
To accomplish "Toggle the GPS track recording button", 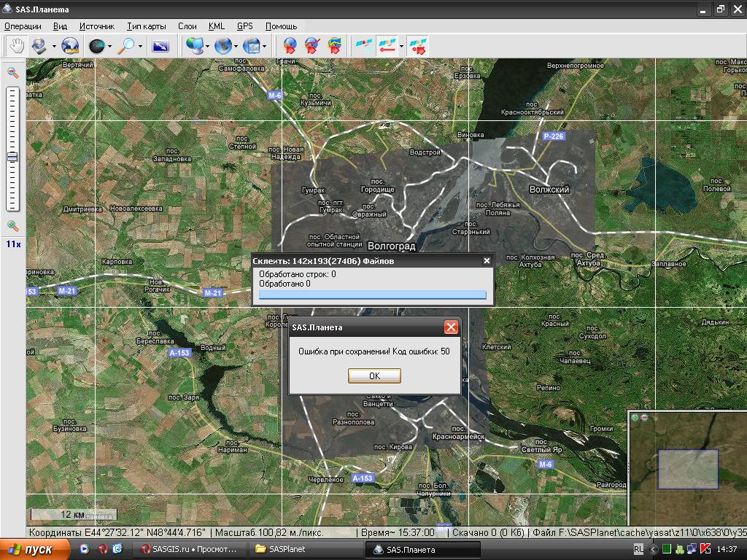I will click(387, 46).
